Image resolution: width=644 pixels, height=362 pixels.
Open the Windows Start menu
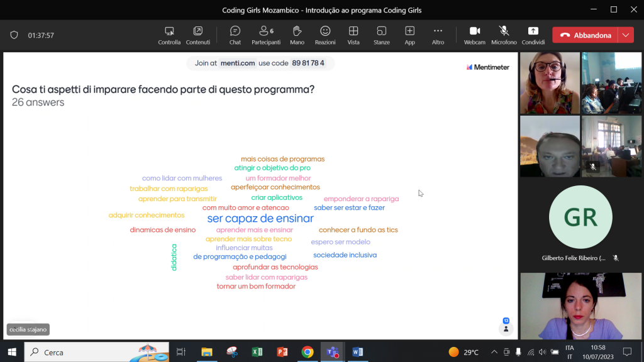(12, 352)
